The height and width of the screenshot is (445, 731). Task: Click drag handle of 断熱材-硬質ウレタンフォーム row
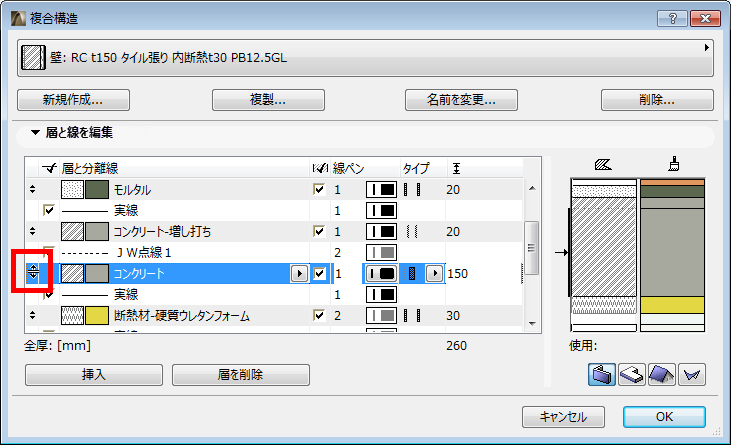click(x=32, y=315)
